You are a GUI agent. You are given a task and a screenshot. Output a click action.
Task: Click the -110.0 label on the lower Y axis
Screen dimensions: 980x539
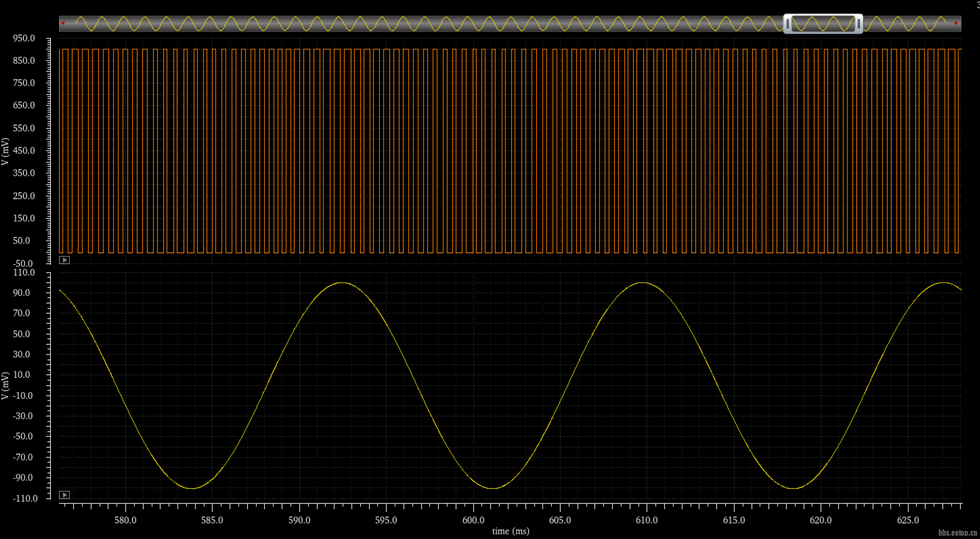[x=25, y=498]
